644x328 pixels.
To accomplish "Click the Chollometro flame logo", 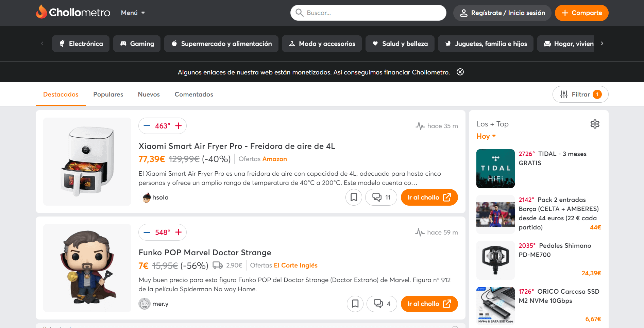I will point(41,12).
